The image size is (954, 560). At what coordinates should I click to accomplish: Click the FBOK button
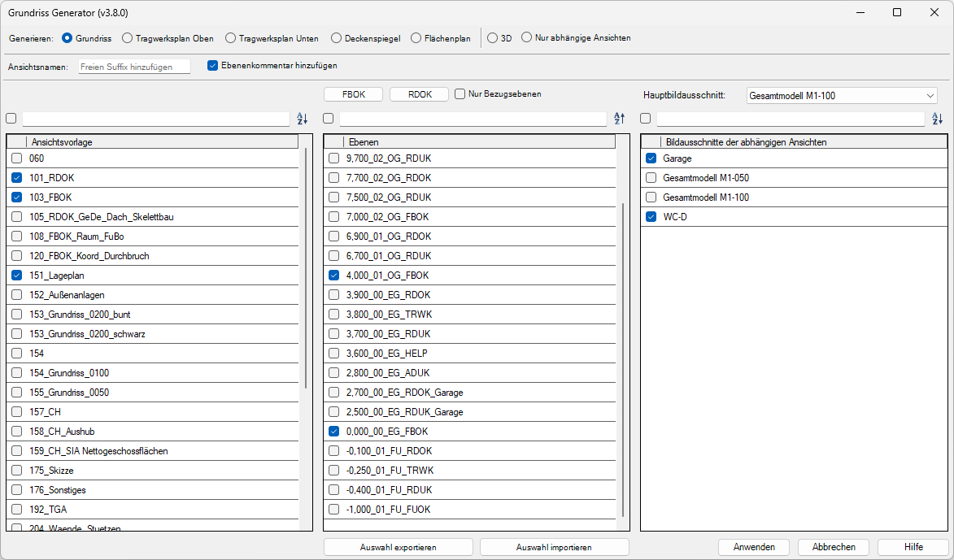click(353, 93)
